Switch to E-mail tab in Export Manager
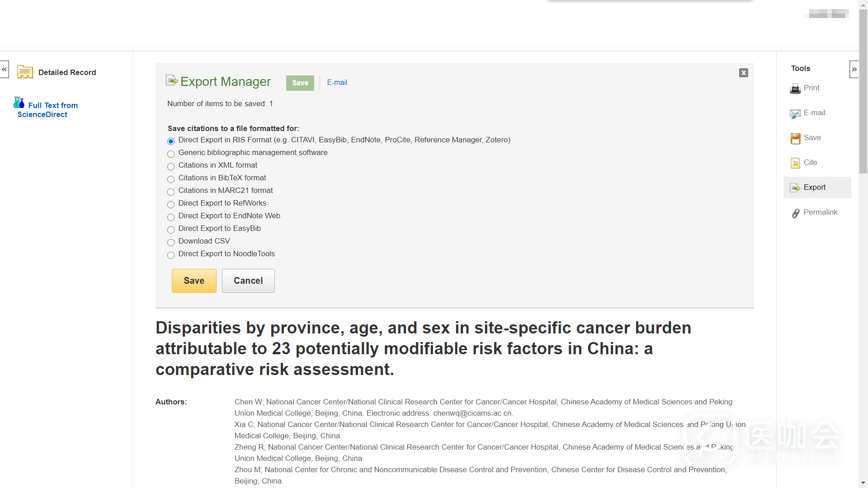This screenshot has height=488, width=868. point(337,83)
